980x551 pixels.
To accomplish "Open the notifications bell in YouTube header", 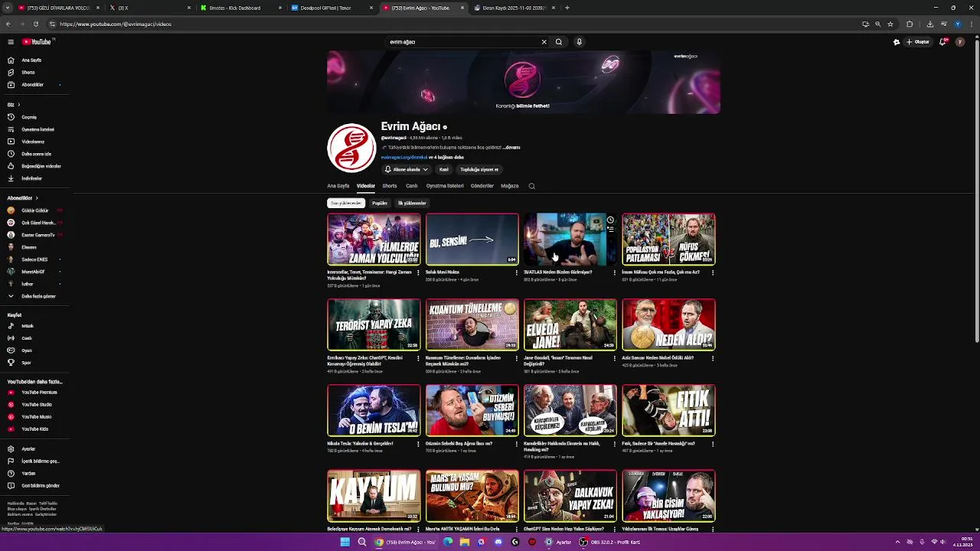I will (942, 42).
